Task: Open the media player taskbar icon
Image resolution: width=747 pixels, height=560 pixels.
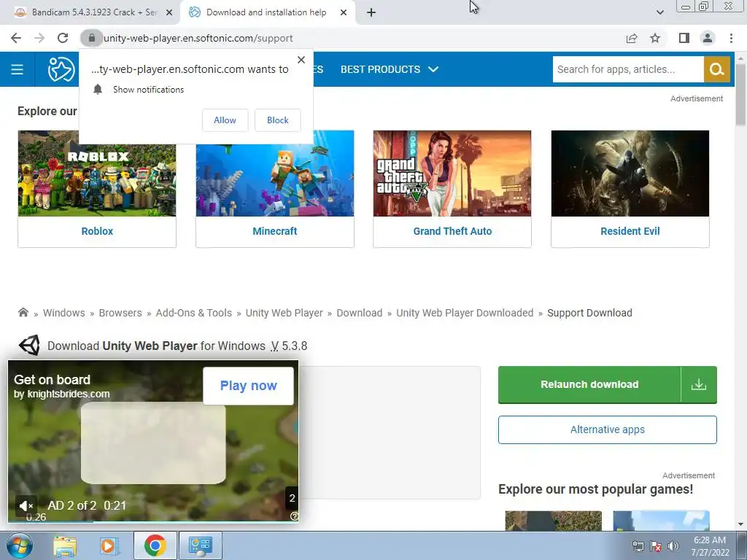Action: pos(109,545)
